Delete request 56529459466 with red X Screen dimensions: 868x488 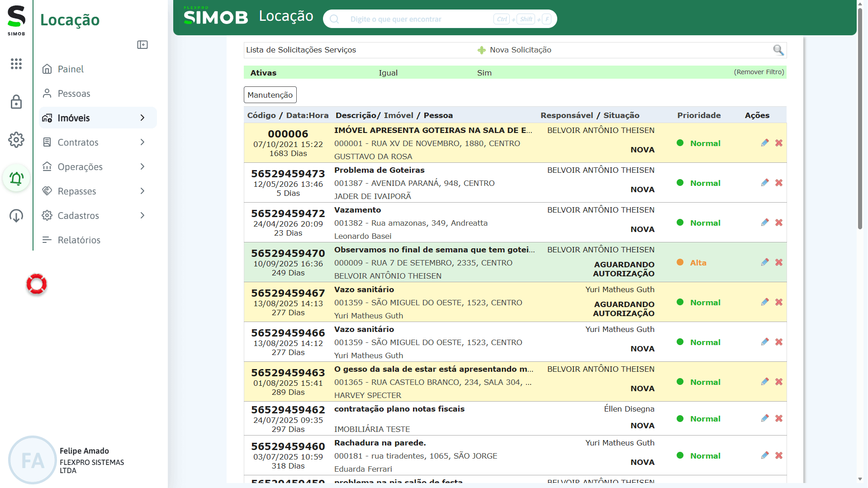pyautogui.click(x=779, y=342)
